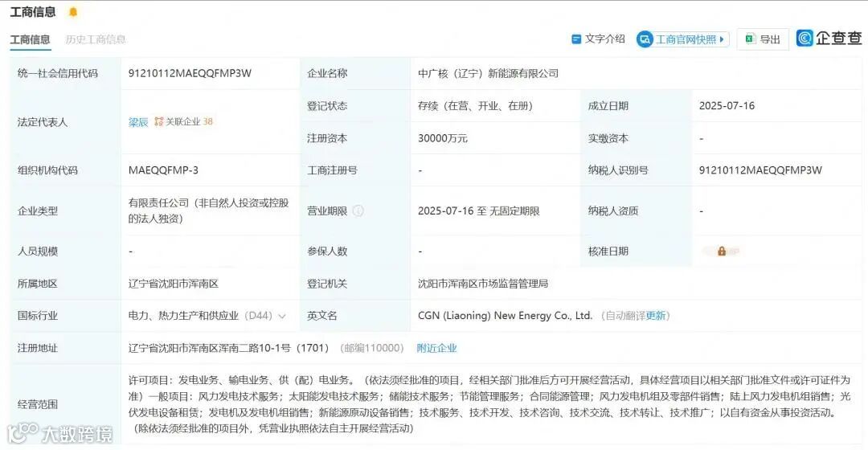Select English name CGN (Liaoning) New Energy Co., Ltd.
Viewport: 868px width, 450px height.
pyautogui.click(x=505, y=316)
